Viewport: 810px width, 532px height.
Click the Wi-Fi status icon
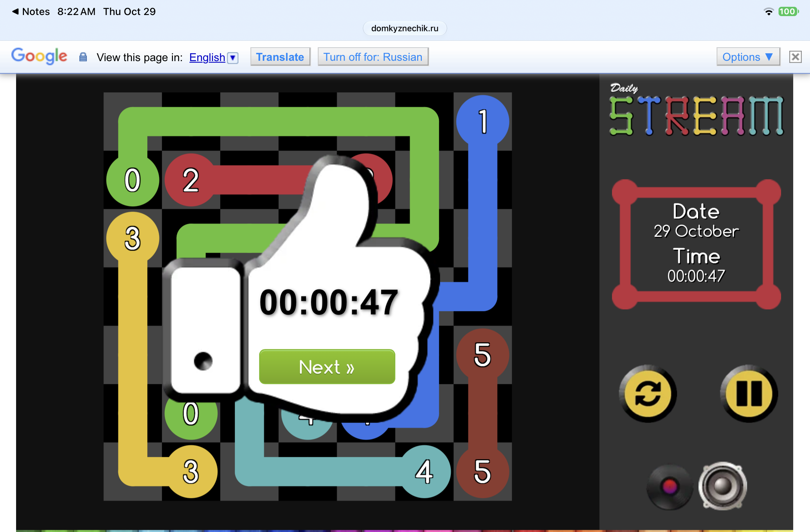[x=769, y=11]
